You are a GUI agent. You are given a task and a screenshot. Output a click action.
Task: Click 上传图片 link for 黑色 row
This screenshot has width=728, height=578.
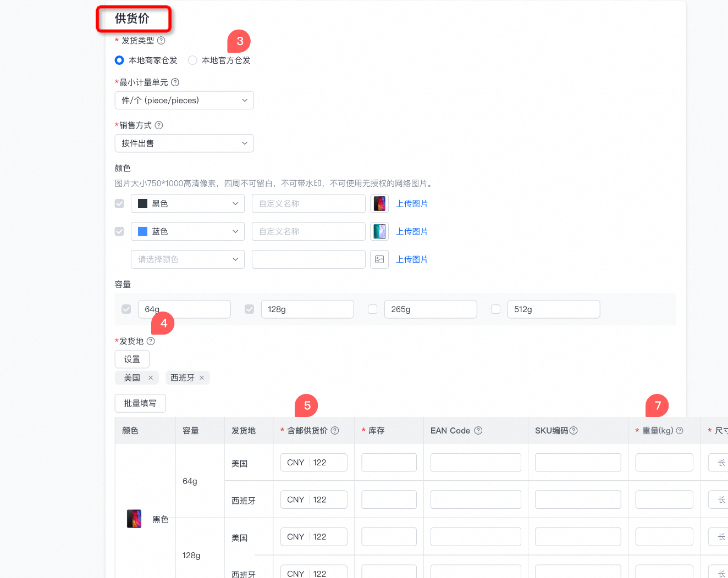412,204
